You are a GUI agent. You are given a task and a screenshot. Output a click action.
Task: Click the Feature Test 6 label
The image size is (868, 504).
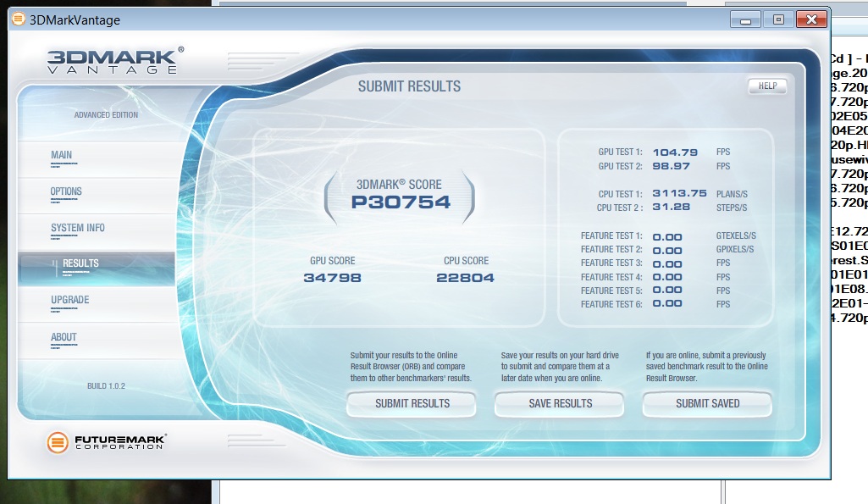(x=611, y=305)
